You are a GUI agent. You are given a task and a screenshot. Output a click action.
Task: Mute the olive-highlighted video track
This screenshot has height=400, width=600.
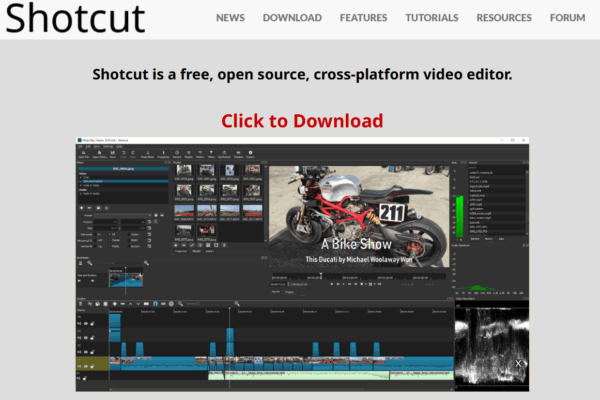[x=79, y=366]
